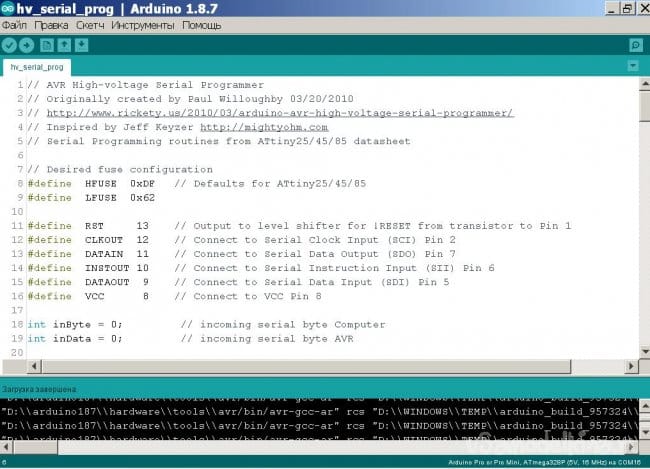Click the editor horizontal scrollbar
This screenshot has width=650, height=469.
click(x=300, y=366)
